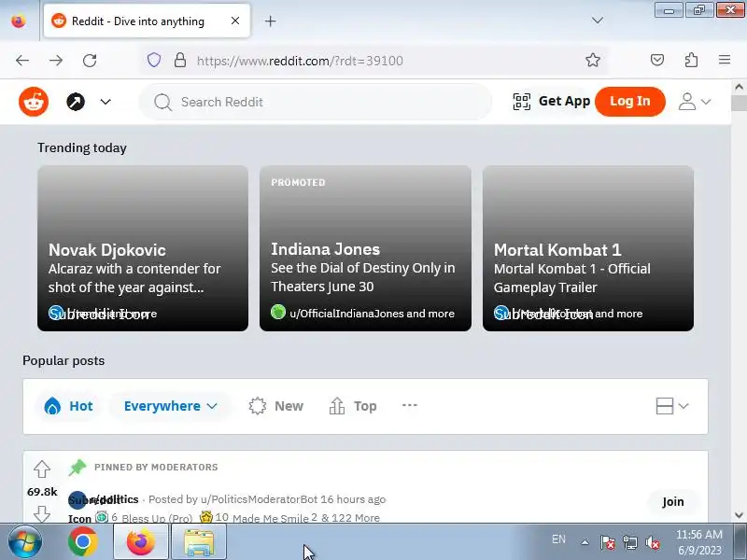Viewport: 747px width, 560px height.
Task: Click the Action Center flag icon
Action: (608, 542)
